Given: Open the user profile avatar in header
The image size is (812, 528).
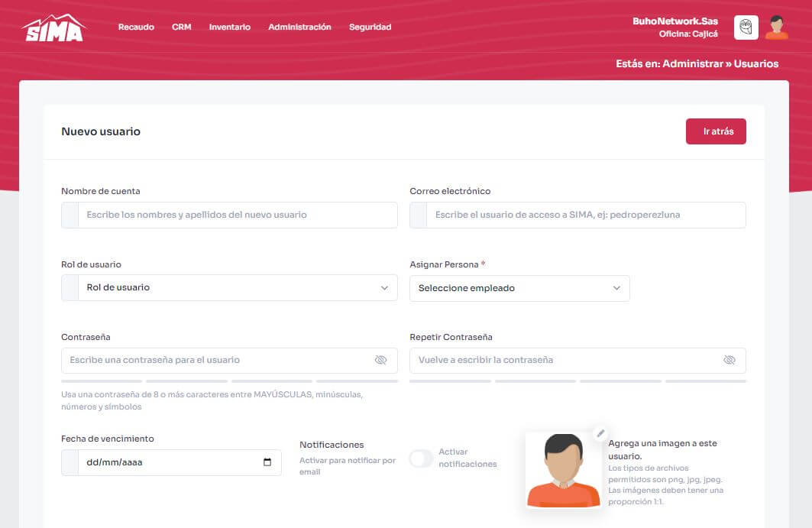Looking at the screenshot, I should [776, 28].
